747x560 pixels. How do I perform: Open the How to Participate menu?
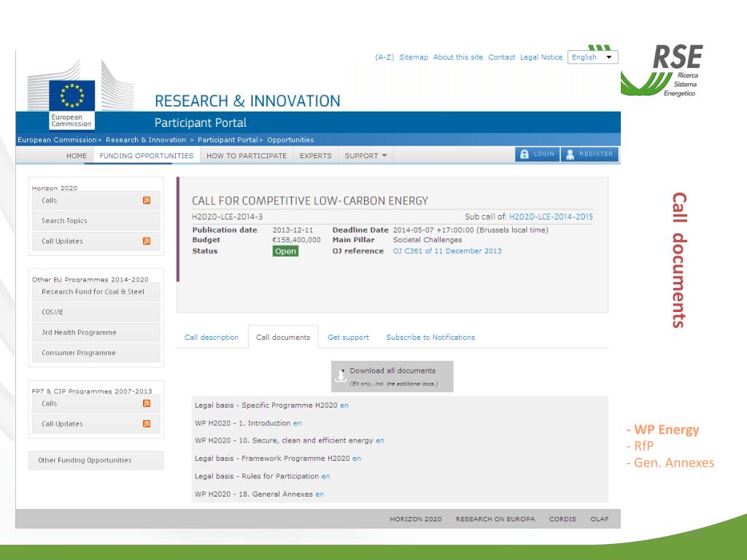click(x=247, y=156)
